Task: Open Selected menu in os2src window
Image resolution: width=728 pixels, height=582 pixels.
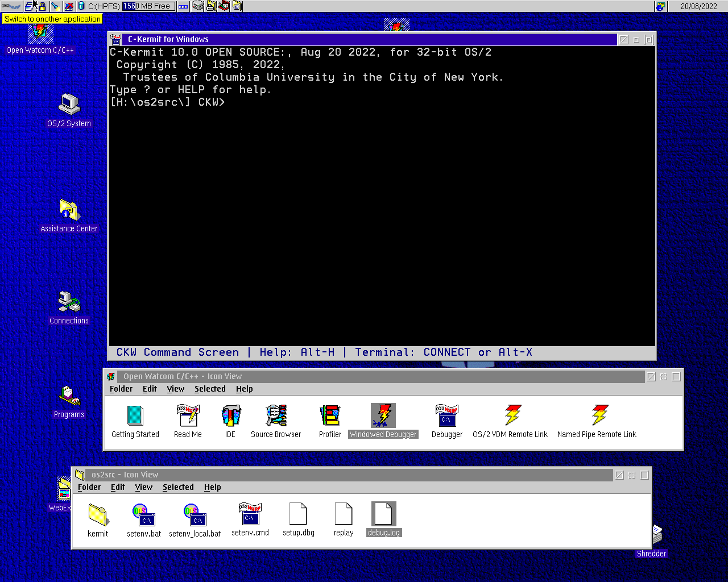Action: pyautogui.click(x=178, y=487)
